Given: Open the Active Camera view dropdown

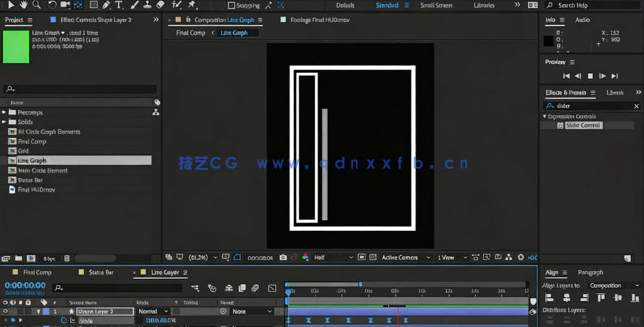Looking at the screenshot, I should coord(402,257).
